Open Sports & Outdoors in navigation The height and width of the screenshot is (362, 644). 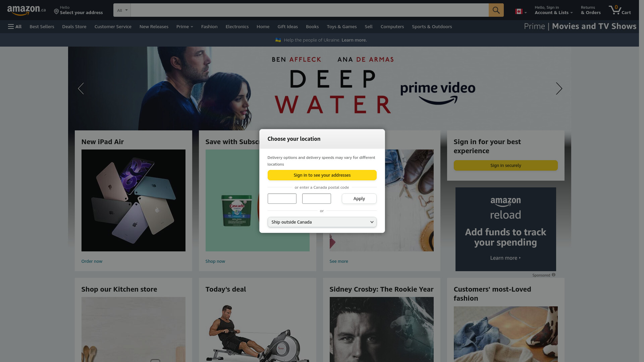[x=432, y=26]
